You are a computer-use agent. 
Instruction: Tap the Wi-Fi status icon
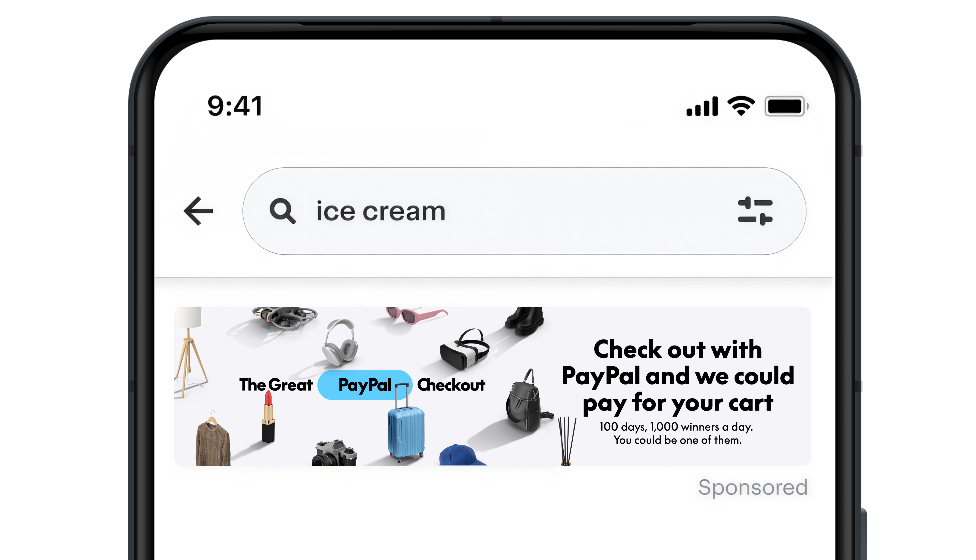(x=741, y=106)
